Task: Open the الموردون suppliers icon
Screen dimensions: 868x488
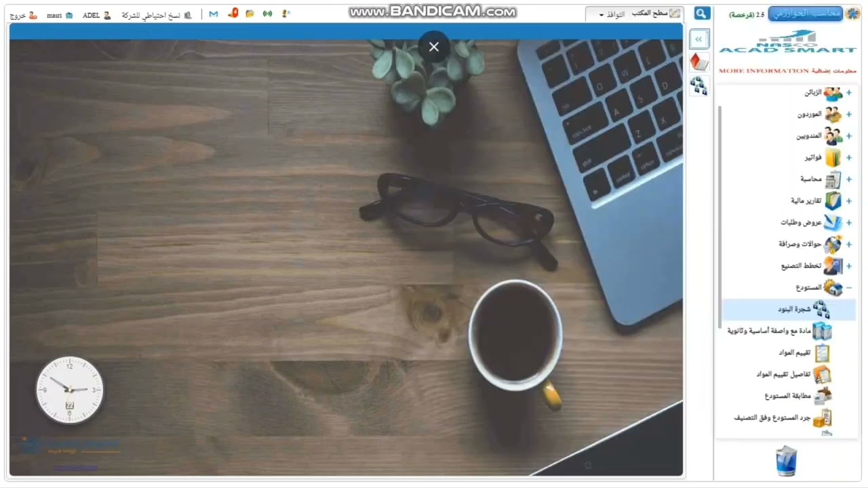Action: click(x=833, y=115)
